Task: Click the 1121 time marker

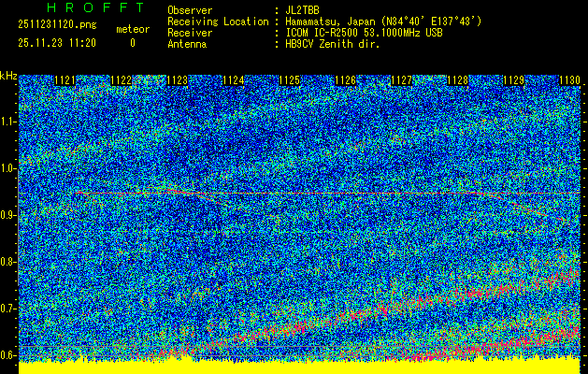Action: pyautogui.click(x=65, y=81)
